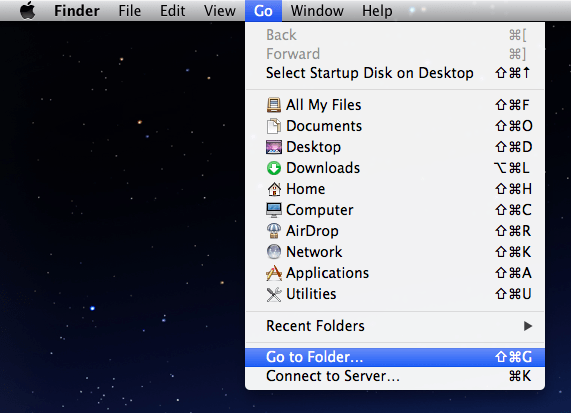
Task: Select the Utilities menu label
Action: [311, 294]
